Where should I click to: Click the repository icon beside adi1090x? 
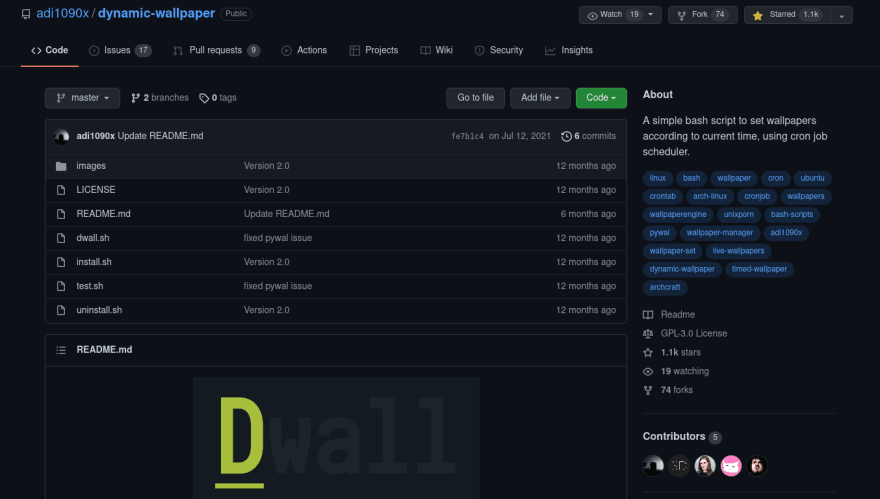point(26,13)
